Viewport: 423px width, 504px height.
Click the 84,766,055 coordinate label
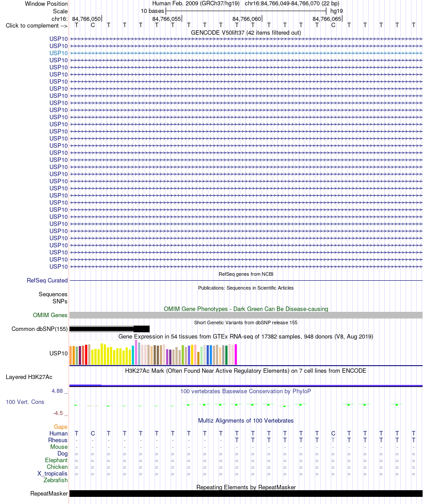[x=167, y=19]
